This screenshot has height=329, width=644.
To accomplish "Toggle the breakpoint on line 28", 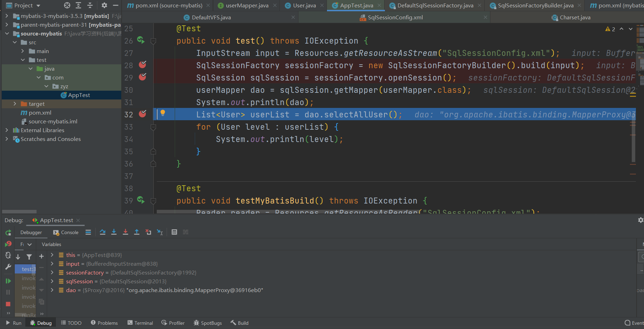I will pyautogui.click(x=142, y=65).
